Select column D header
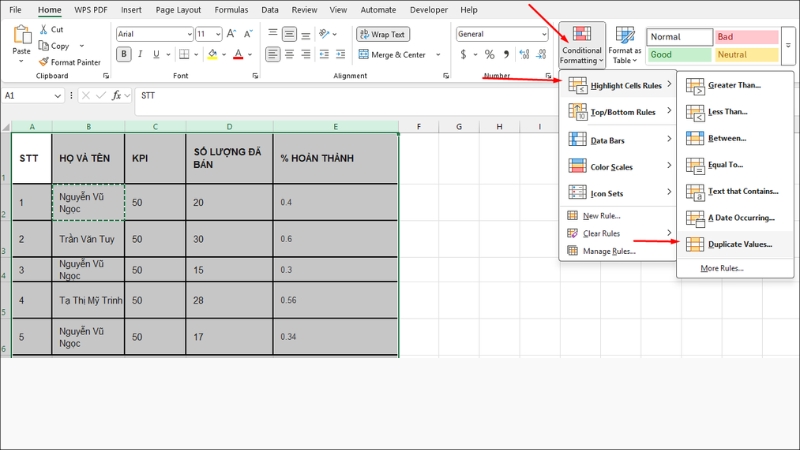 229,127
